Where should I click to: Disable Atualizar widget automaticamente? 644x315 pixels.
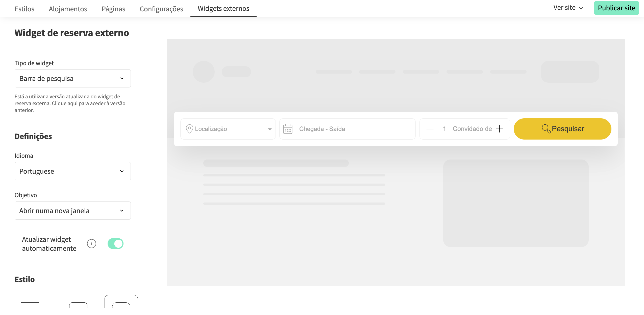(x=115, y=243)
